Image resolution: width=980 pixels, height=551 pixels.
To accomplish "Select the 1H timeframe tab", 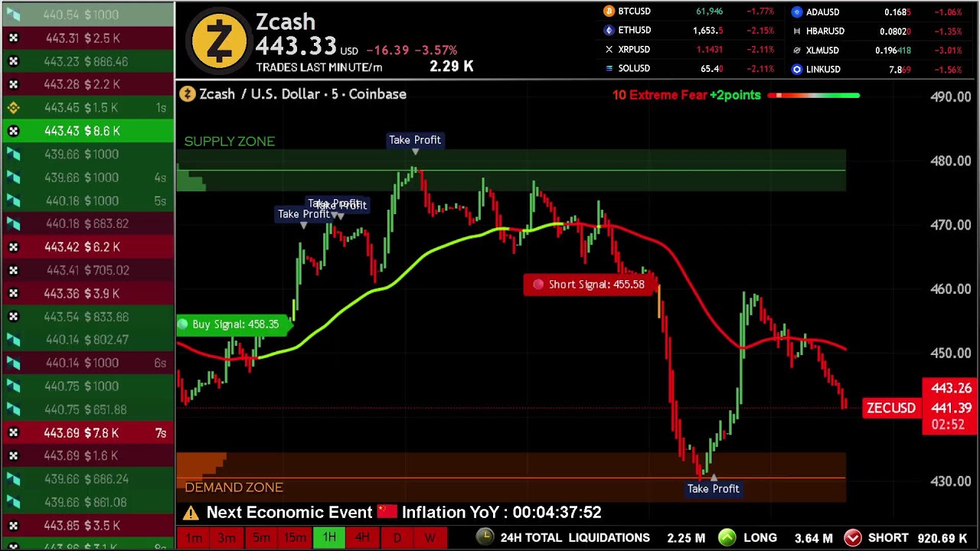I will coord(329,538).
